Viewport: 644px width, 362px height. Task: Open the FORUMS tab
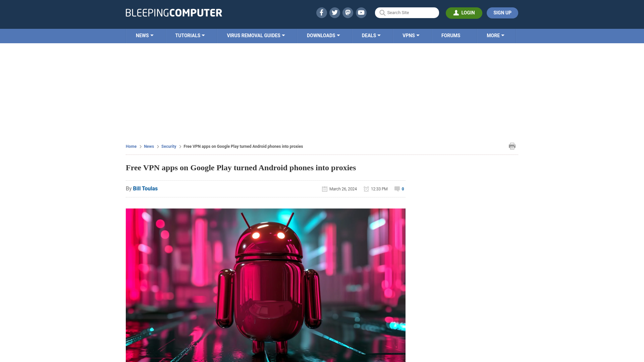click(451, 35)
